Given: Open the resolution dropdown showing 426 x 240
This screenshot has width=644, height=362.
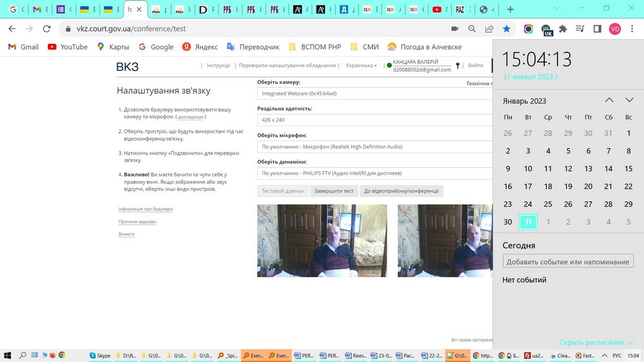Looking at the screenshot, I should 375,120.
